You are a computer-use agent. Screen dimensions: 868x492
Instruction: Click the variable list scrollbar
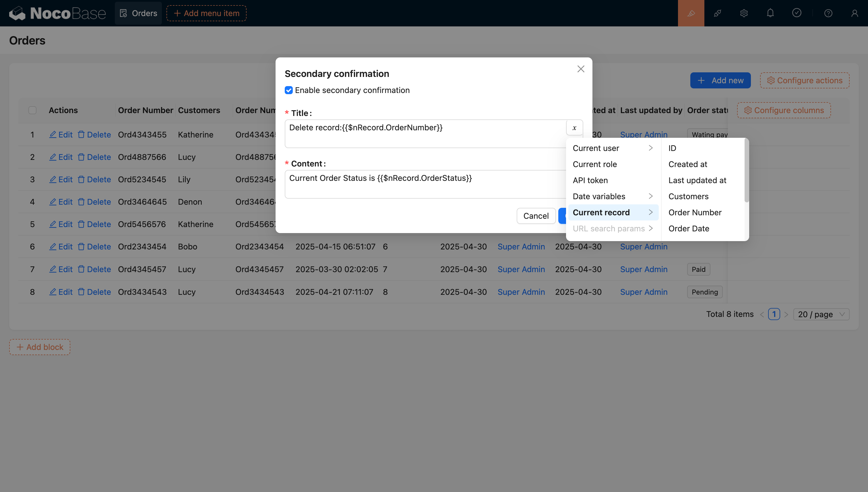[746, 171]
